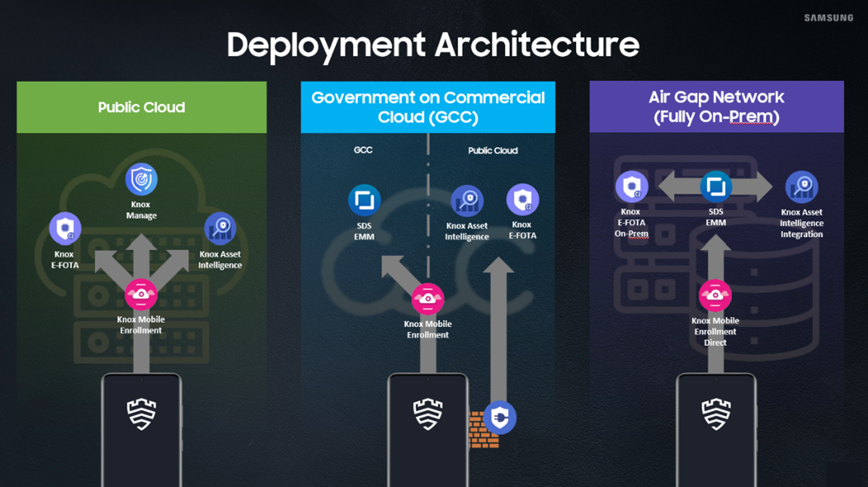This screenshot has height=487, width=868.
Task: Click the Samsung logo in the corner
Action: [x=829, y=17]
